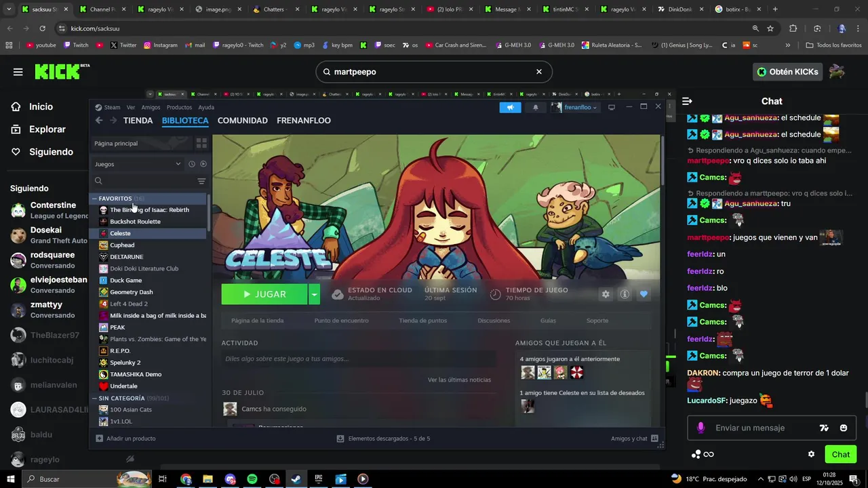
Task: Open Windows Start menu
Action: coord(11,479)
